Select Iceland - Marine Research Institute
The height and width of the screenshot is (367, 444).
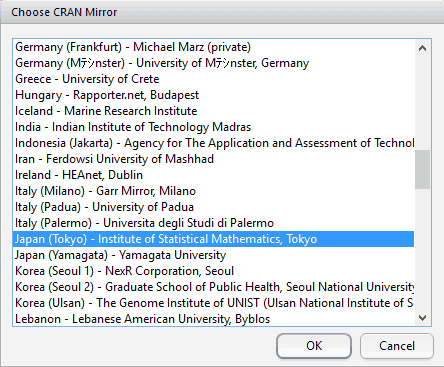213,111
